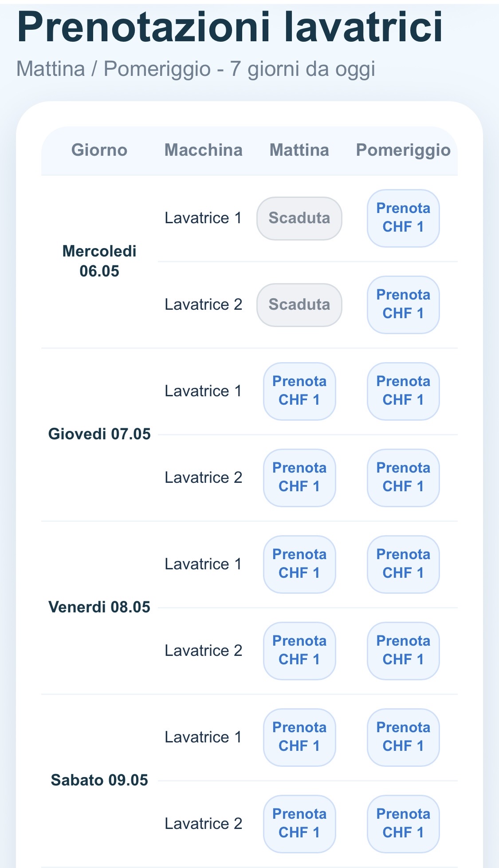Screen dimensions: 499x868
Task: Book Lavatrice 2 Wednesday afternoon slot
Action: tap(403, 304)
